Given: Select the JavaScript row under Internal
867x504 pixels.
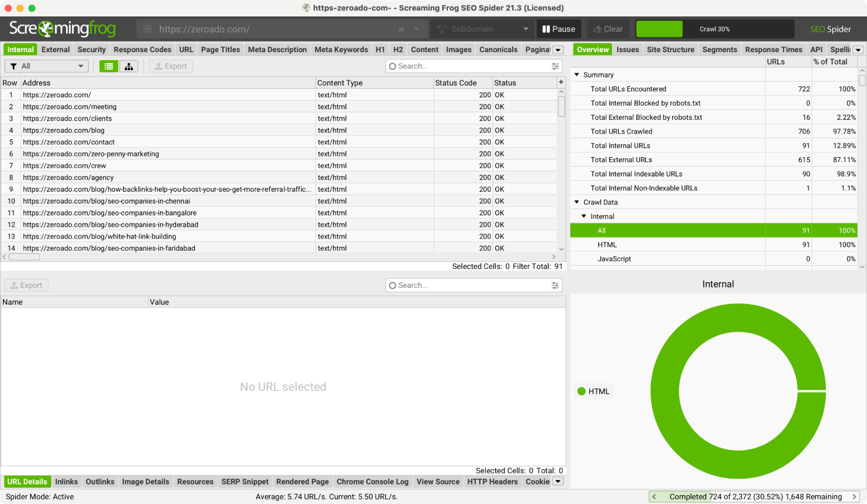Looking at the screenshot, I should click(x=714, y=259).
